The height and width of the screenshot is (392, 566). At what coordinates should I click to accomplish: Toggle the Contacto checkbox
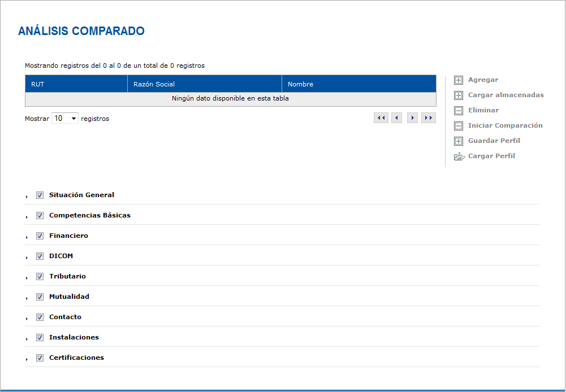coord(40,317)
